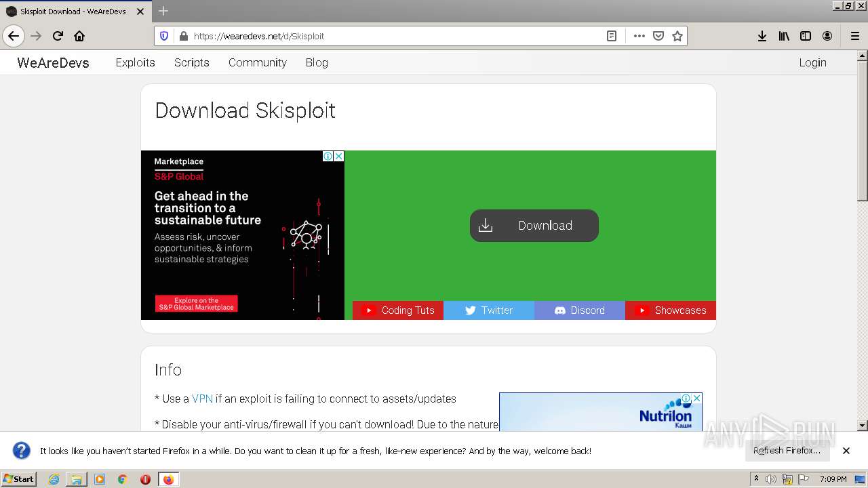Save page to Pocket icon
868x488 pixels.
coord(658,36)
